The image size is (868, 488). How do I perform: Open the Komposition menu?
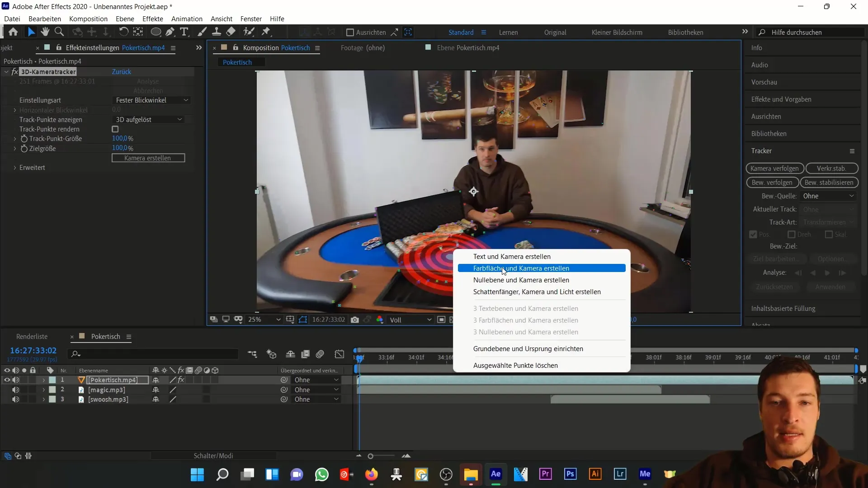click(88, 19)
